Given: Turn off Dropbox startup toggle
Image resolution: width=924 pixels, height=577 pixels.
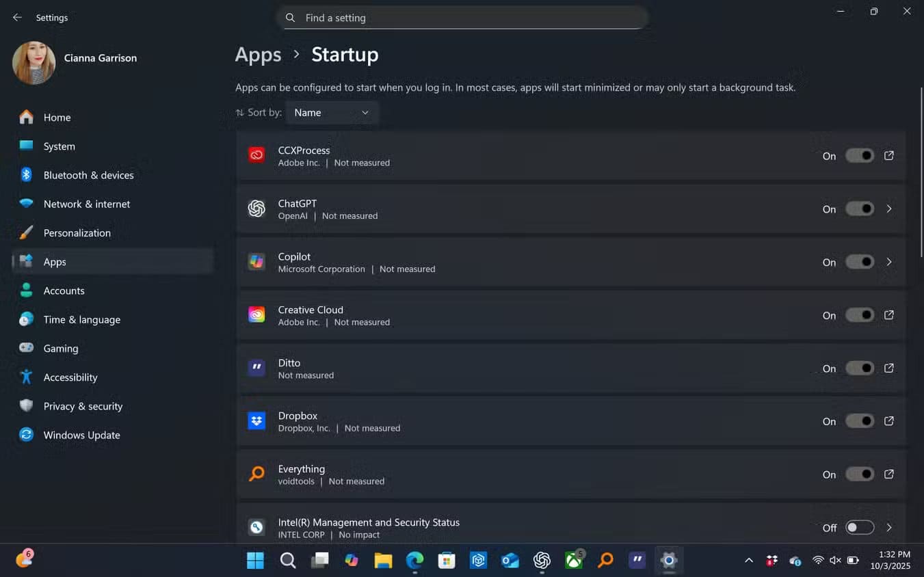Looking at the screenshot, I should point(860,421).
